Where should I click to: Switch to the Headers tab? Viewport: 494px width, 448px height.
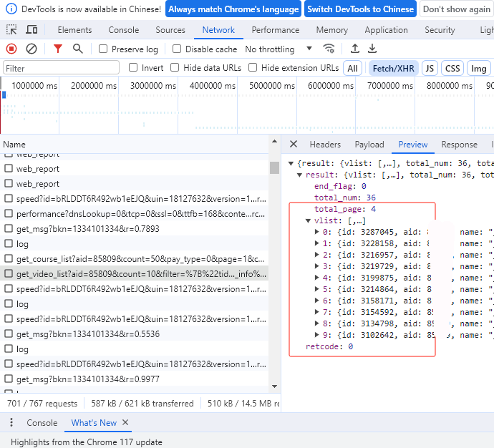pyautogui.click(x=325, y=145)
